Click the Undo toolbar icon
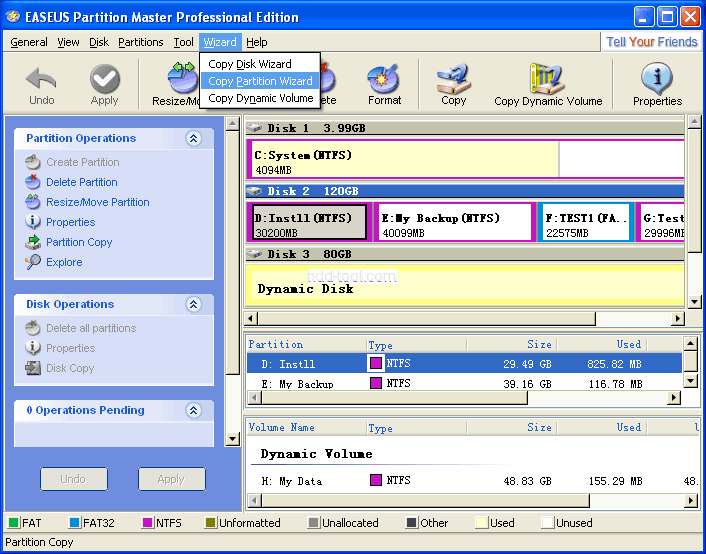The height and width of the screenshot is (554, 706). pos(41,78)
